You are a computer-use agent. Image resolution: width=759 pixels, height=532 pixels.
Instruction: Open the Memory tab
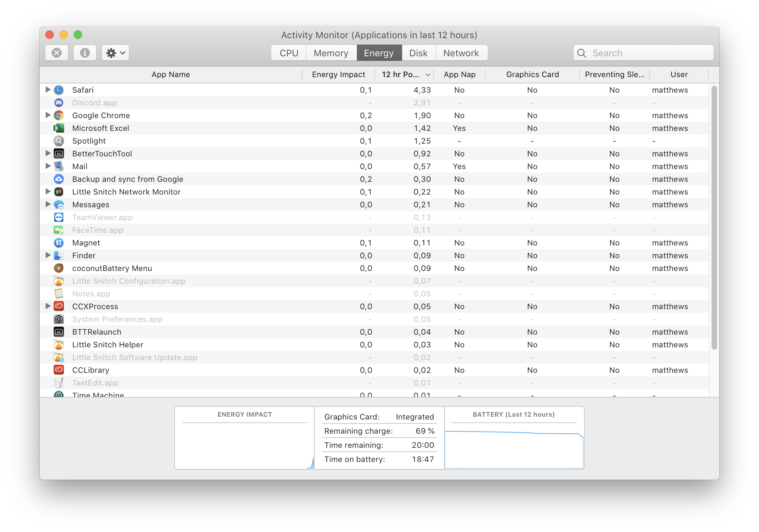tap(331, 53)
